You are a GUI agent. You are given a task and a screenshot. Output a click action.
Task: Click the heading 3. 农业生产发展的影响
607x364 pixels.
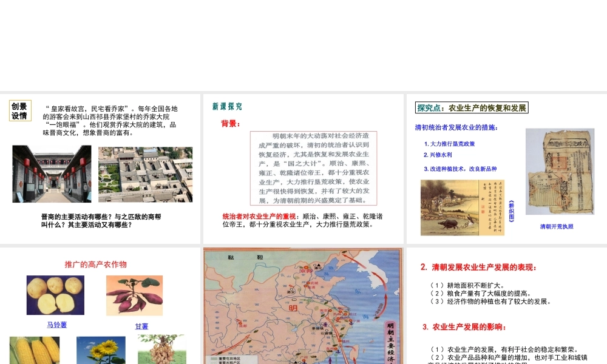point(464,327)
